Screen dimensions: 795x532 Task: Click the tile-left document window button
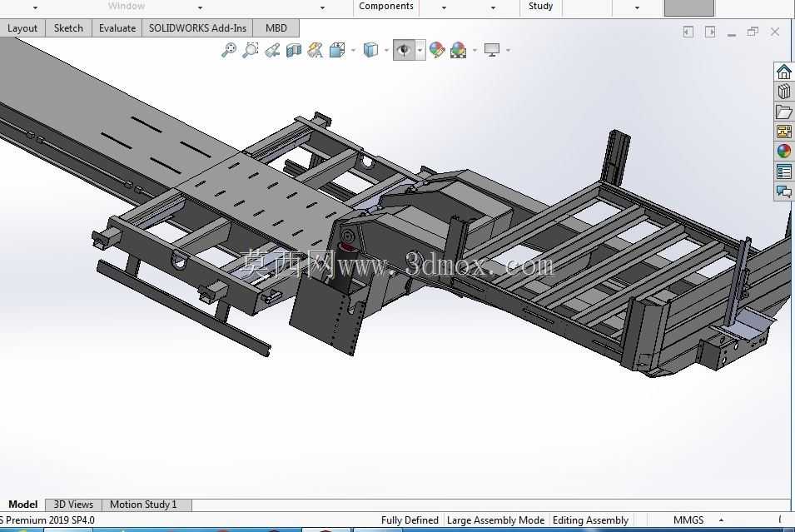[x=688, y=32]
